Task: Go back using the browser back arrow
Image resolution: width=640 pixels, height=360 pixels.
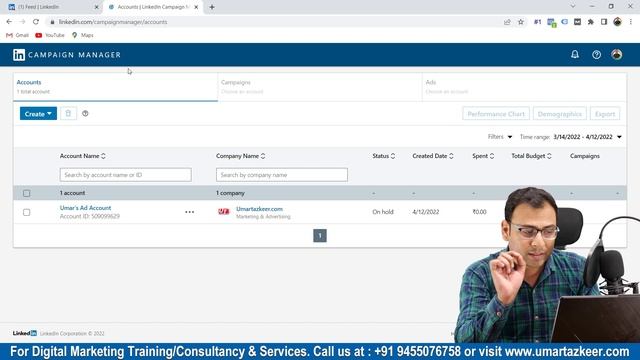Action: click(x=9, y=22)
